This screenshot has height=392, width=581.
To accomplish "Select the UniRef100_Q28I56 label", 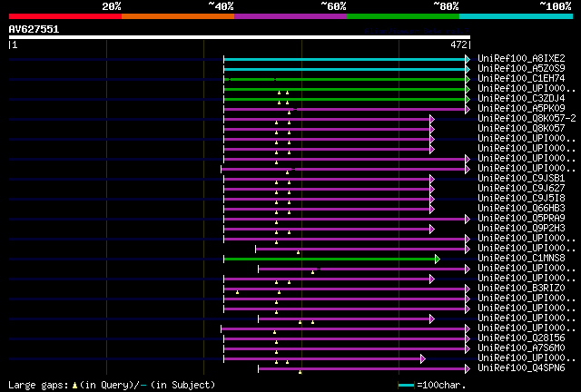I will (521, 338).
